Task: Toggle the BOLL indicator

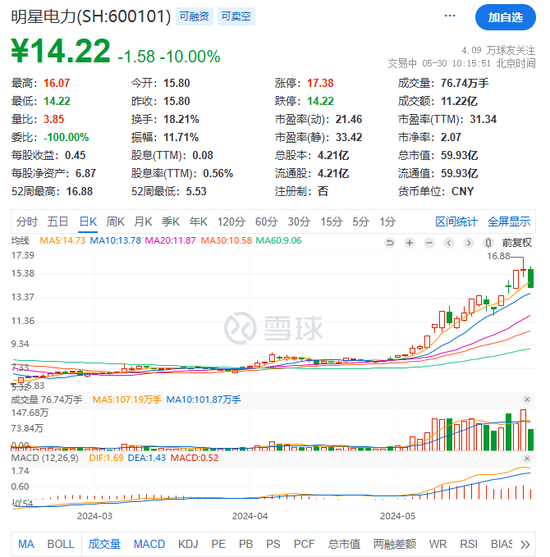Action: pyautogui.click(x=61, y=544)
